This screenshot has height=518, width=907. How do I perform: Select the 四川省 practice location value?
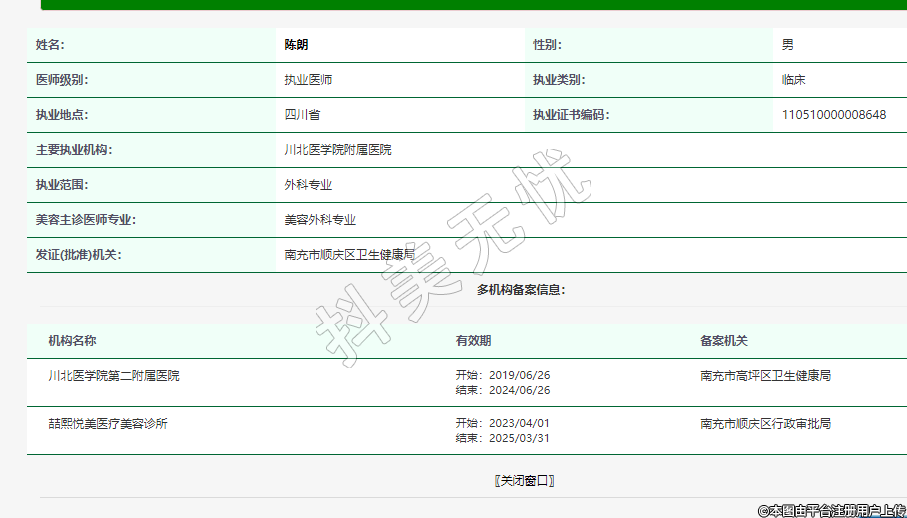click(302, 115)
